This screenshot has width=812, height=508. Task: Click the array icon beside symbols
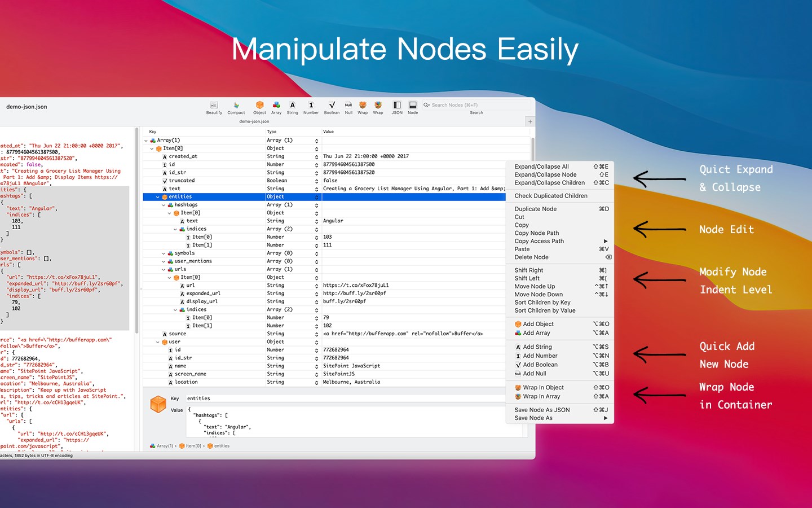point(170,253)
